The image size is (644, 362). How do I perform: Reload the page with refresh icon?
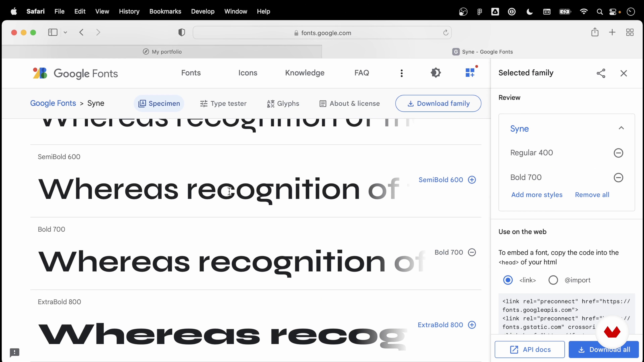pyautogui.click(x=445, y=33)
